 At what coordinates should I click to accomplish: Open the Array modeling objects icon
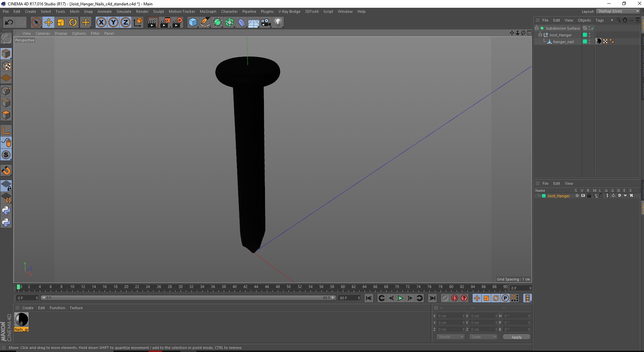click(230, 23)
